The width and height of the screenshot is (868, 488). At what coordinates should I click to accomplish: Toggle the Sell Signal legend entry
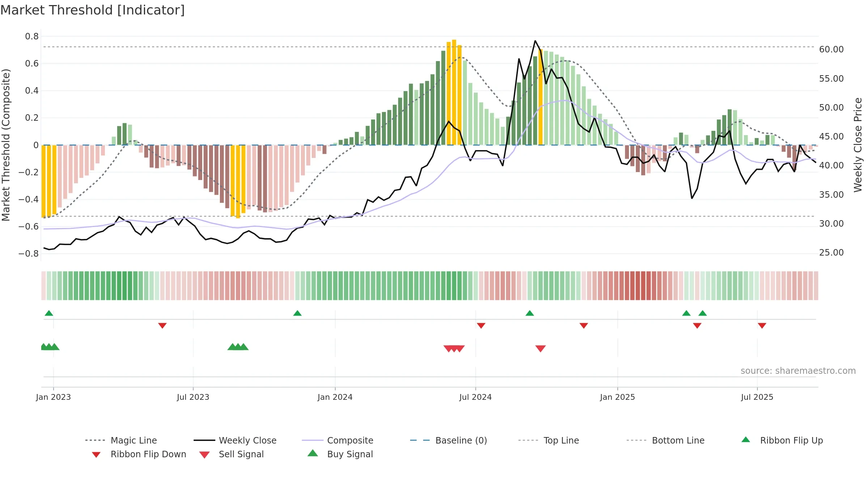pyautogui.click(x=231, y=454)
